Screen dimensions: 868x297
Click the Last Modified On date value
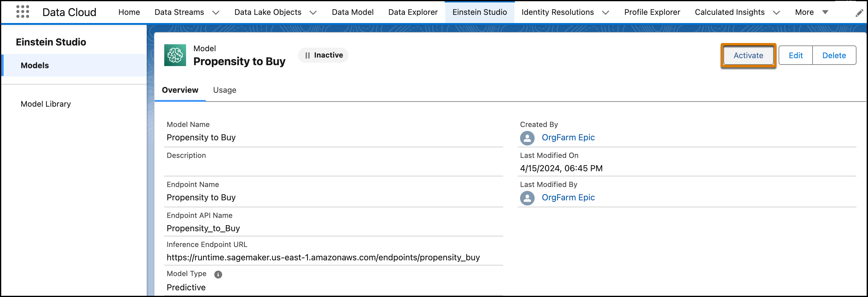click(561, 169)
